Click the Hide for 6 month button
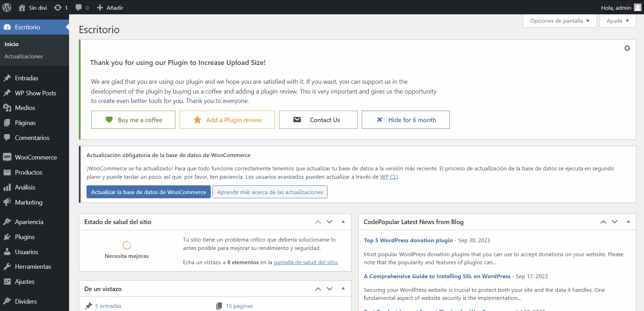Screen dimensions: 644x311 click(405, 120)
